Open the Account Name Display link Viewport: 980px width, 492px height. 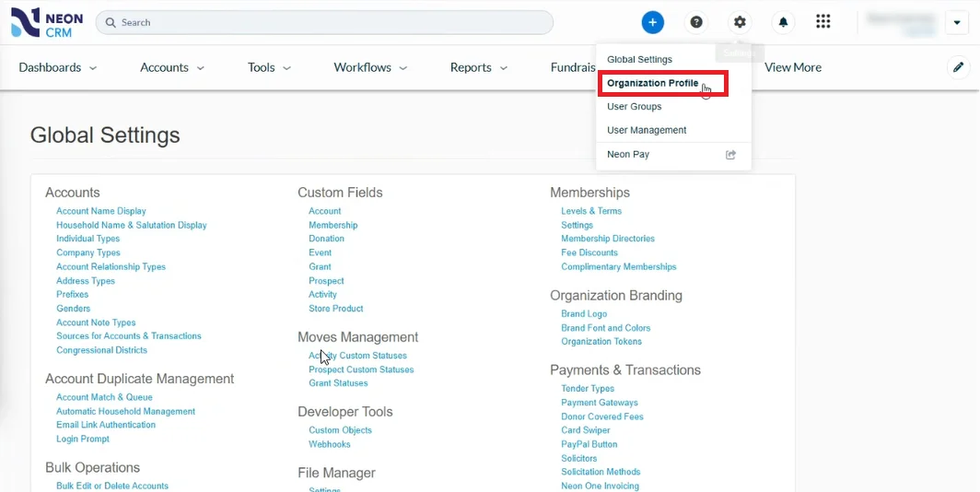point(101,211)
